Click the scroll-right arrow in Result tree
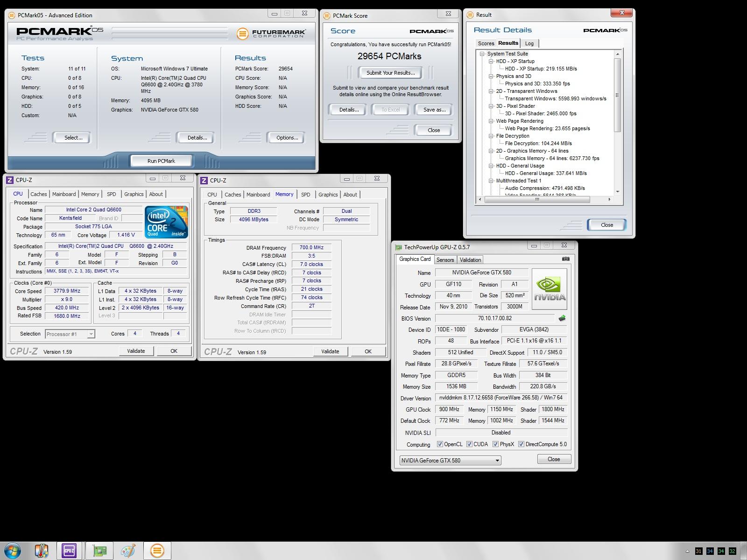The height and width of the screenshot is (560, 747). (609, 199)
